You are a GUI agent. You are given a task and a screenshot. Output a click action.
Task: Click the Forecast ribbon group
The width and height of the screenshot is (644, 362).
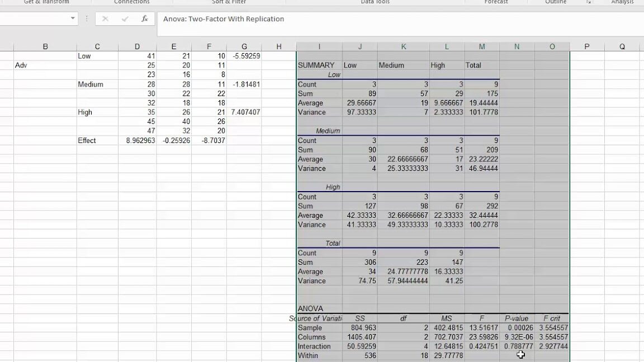[x=495, y=2]
